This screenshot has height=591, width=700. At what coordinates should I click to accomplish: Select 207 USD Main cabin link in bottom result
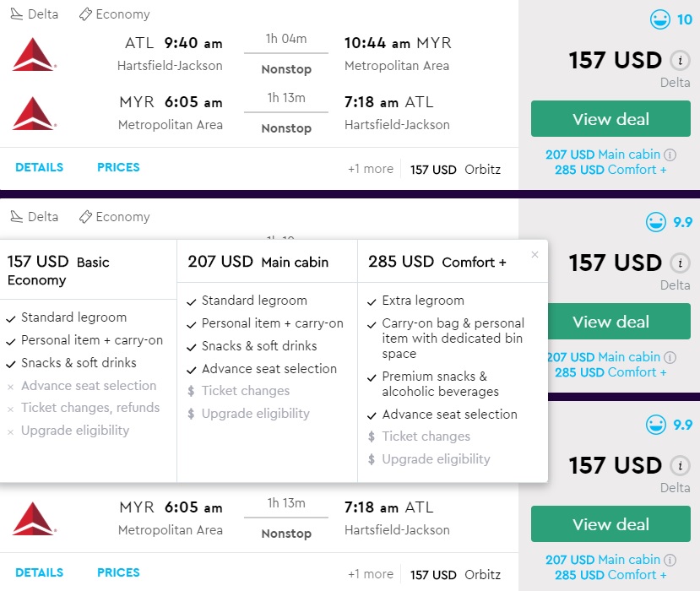pyautogui.click(x=603, y=560)
